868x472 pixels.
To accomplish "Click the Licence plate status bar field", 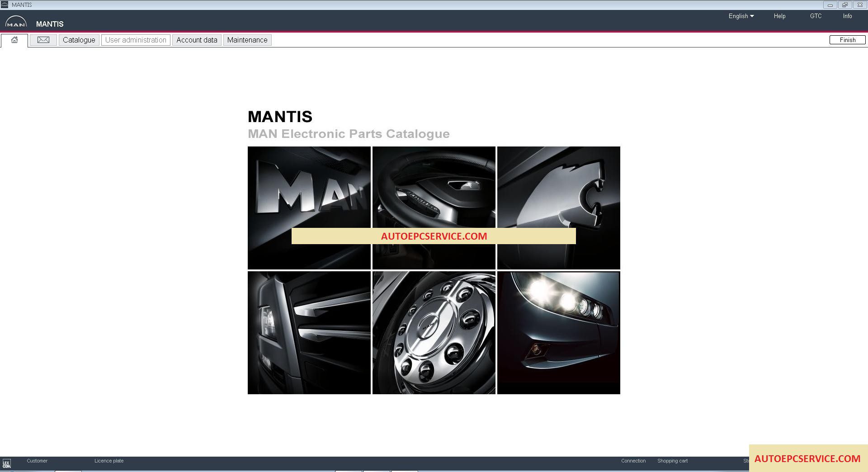I will 109,461.
